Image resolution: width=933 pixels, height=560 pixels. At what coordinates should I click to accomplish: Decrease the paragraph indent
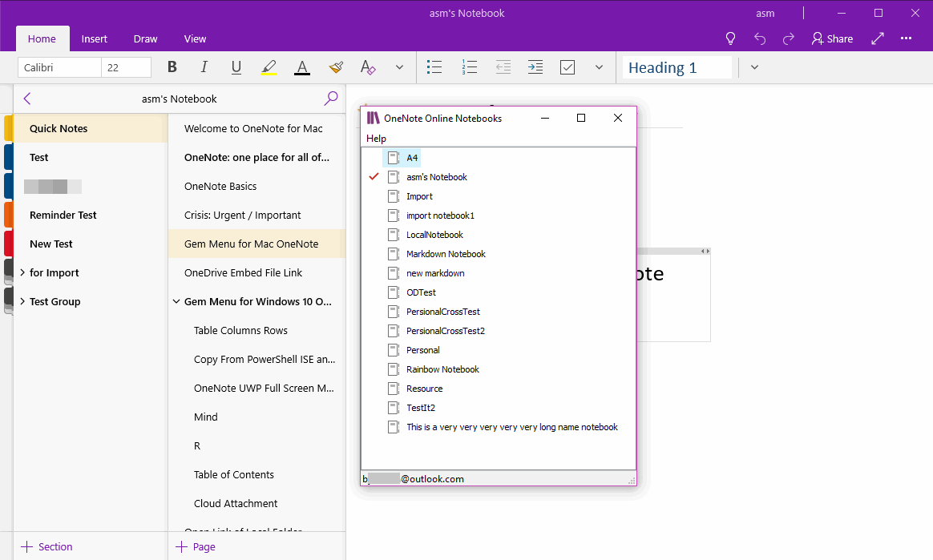click(503, 67)
